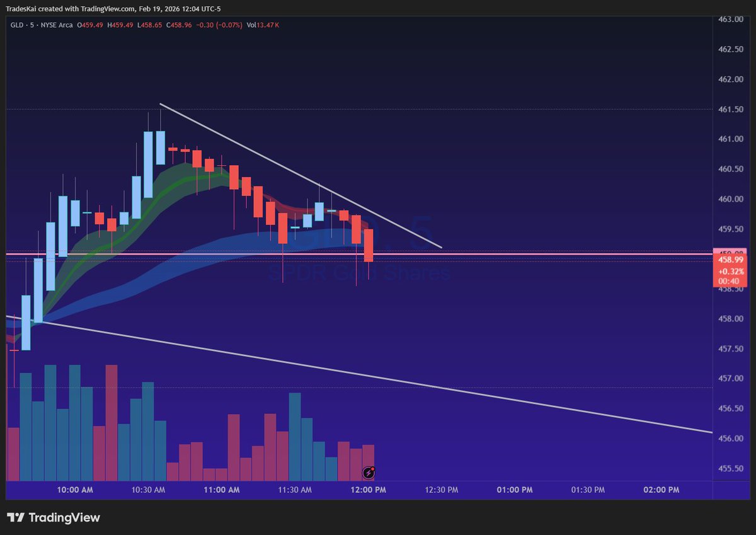Click the 460.50 price scale label
This screenshot has height=535, width=756.
click(x=731, y=169)
